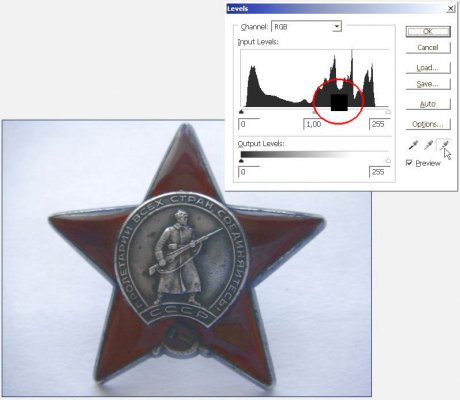The image size is (460, 400).
Task: Click the output black slider triangle
Action: click(242, 161)
